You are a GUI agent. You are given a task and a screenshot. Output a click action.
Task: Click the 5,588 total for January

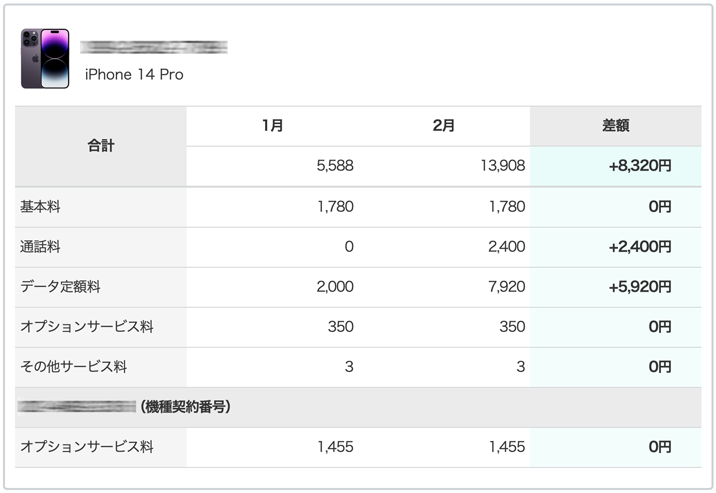coord(334,166)
